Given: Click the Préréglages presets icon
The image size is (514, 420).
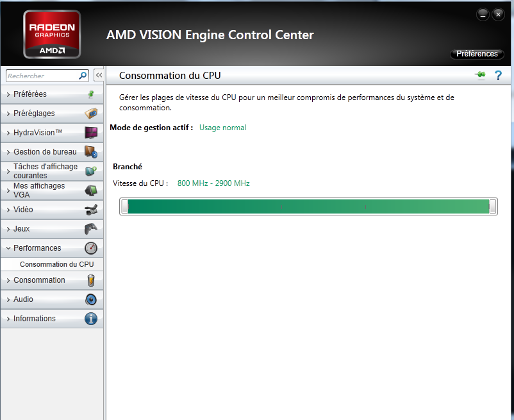Looking at the screenshot, I should pos(91,113).
